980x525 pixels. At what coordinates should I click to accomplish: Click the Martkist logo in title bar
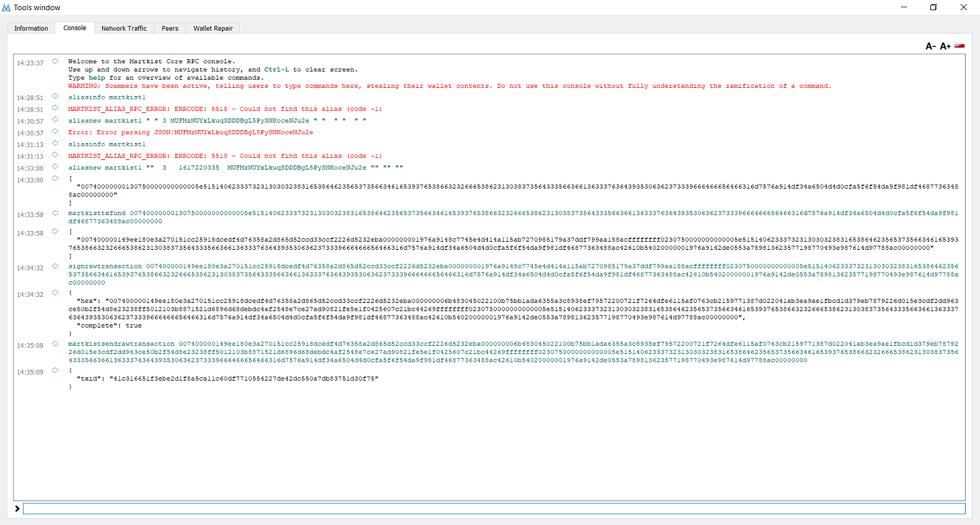[x=6, y=7]
